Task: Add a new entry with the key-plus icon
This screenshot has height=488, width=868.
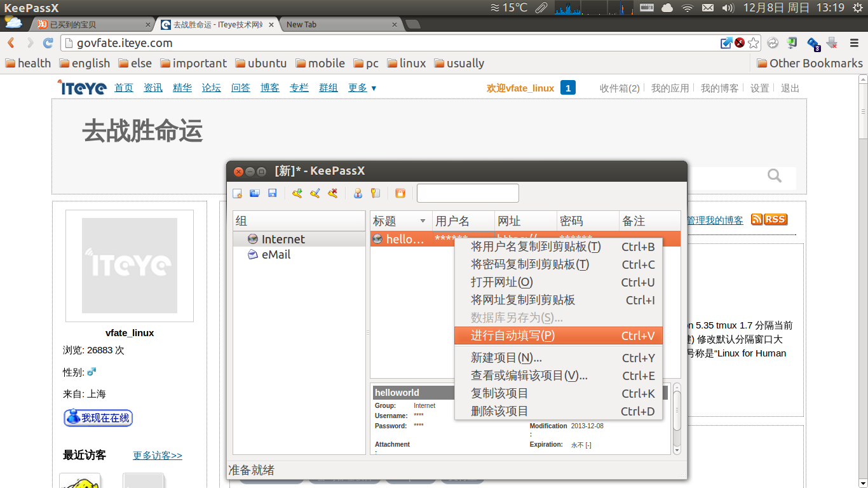Action: 297,193
